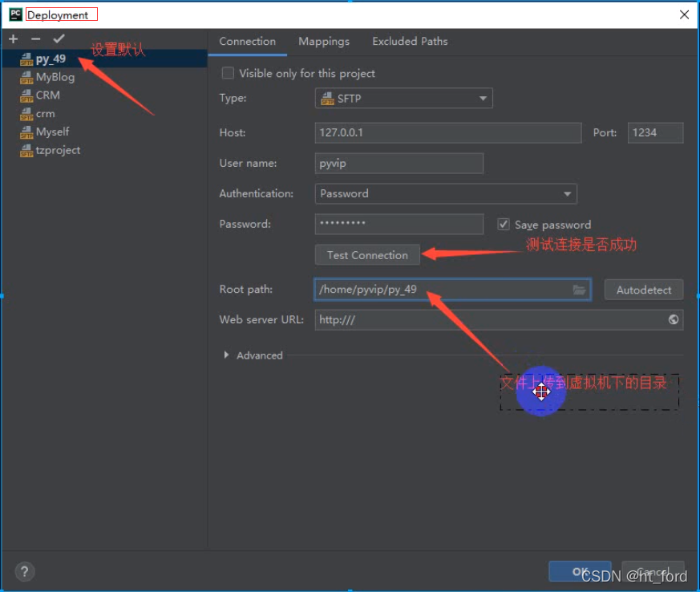Open the web server URL in browser via globe icon

pos(674,319)
